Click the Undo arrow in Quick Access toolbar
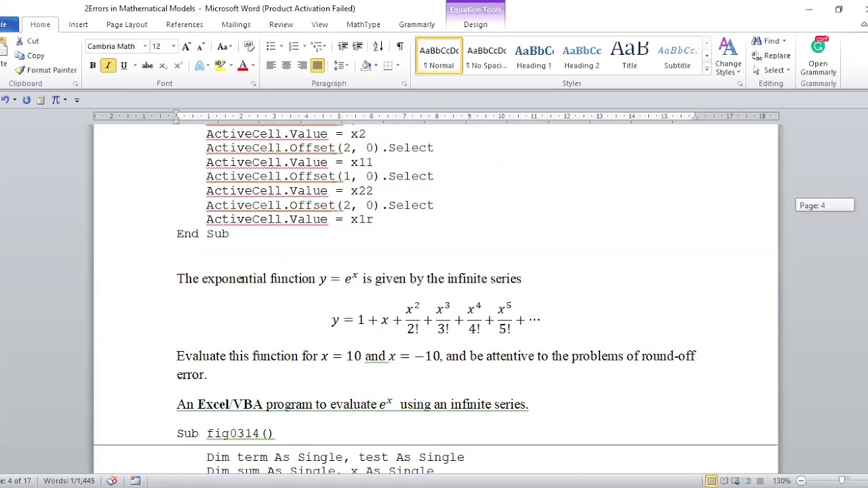This screenshot has width=868, height=488. pyautogui.click(x=5, y=100)
